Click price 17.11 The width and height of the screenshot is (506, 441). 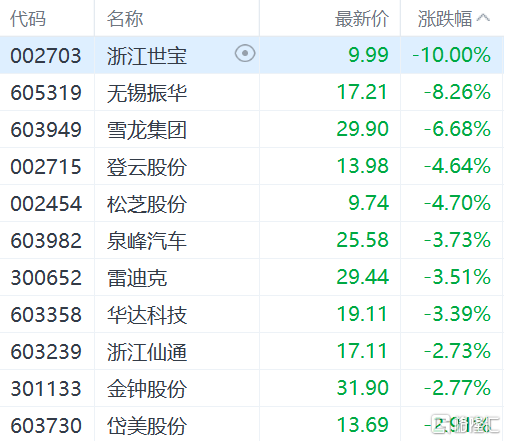(362, 351)
